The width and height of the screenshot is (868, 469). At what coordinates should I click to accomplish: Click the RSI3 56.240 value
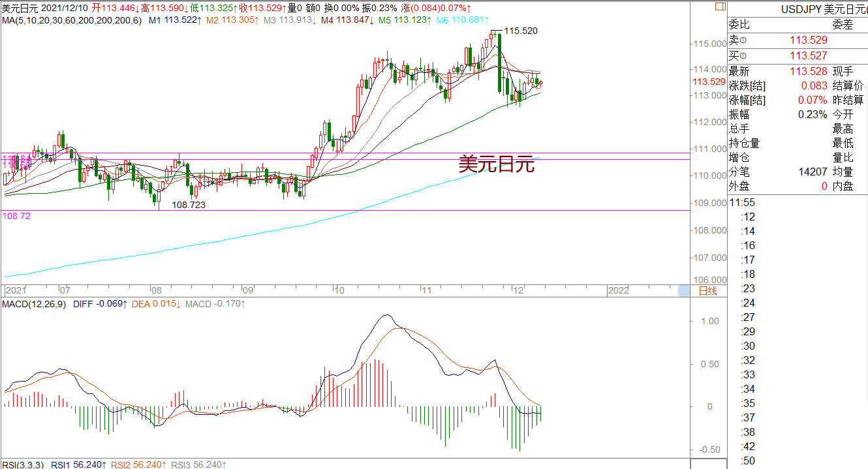[x=199, y=464]
